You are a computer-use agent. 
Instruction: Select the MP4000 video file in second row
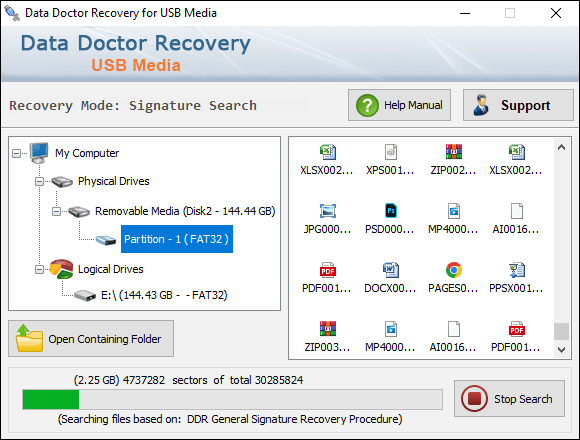[x=453, y=211]
